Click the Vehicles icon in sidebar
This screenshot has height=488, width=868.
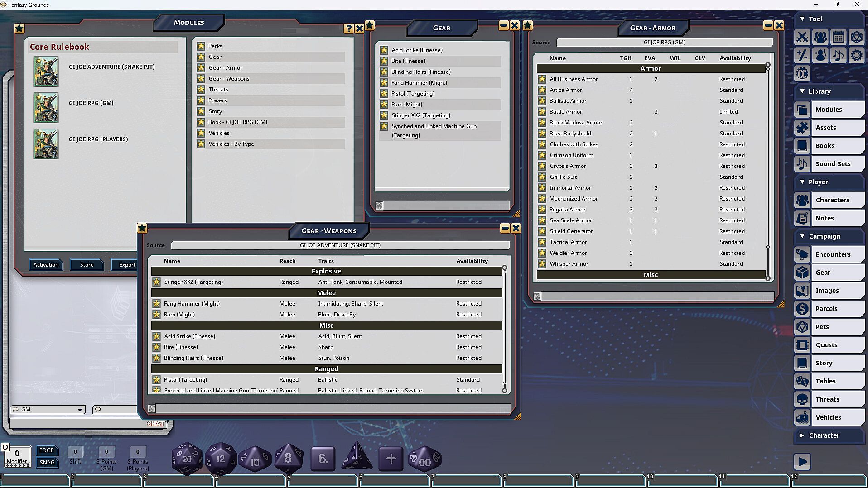click(802, 417)
